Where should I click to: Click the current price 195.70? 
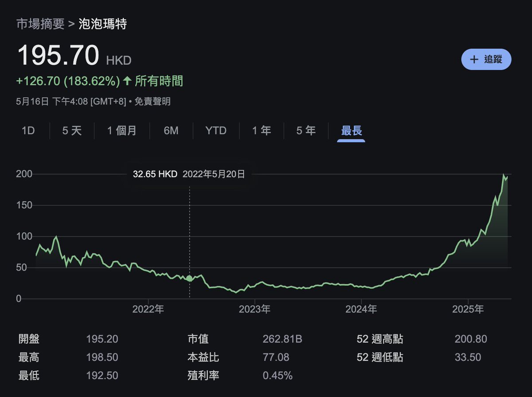coord(58,56)
